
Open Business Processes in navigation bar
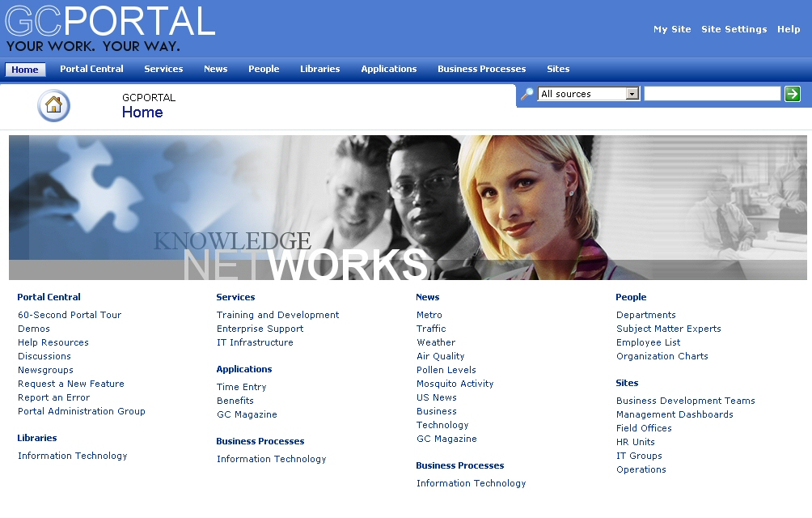481,69
